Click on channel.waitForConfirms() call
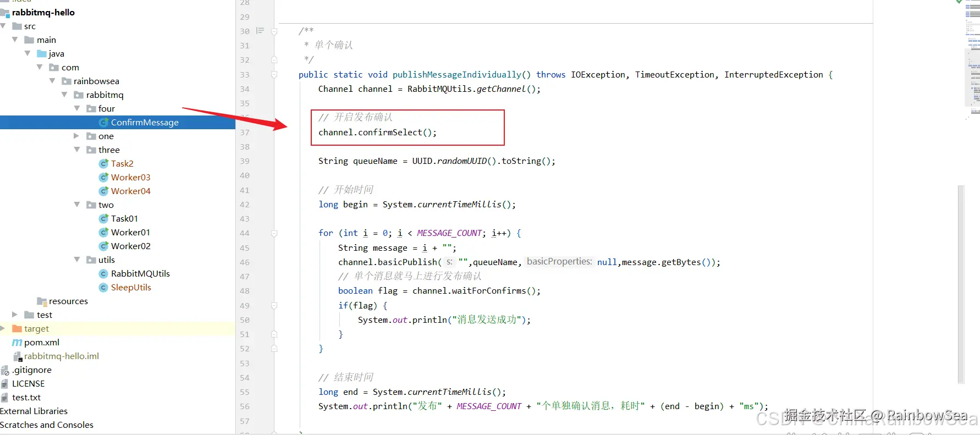The width and height of the screenshot is (980, 435). 476,290
